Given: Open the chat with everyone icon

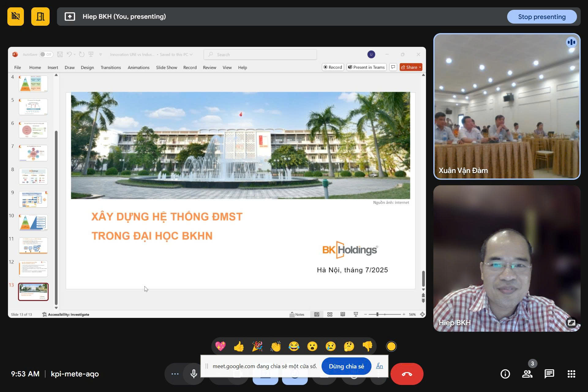Looking at the screenshot, I should click(549, 374).
